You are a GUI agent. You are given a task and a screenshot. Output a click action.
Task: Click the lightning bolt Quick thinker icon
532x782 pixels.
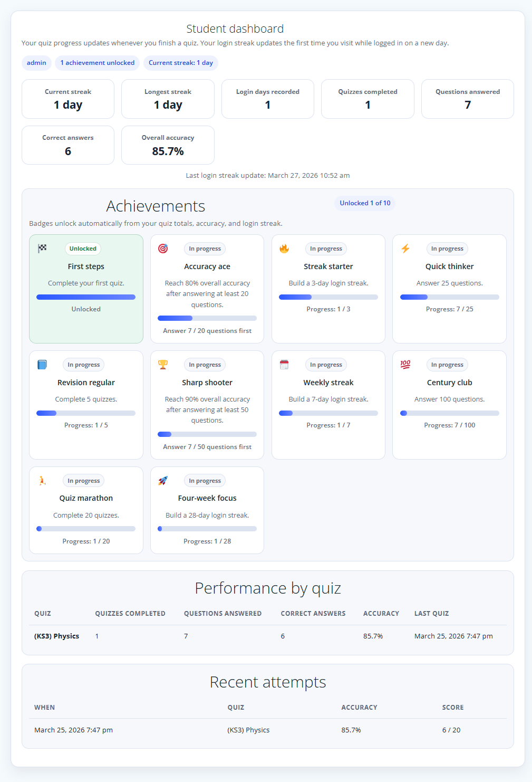pyautogui.click(x=405, y=249)
